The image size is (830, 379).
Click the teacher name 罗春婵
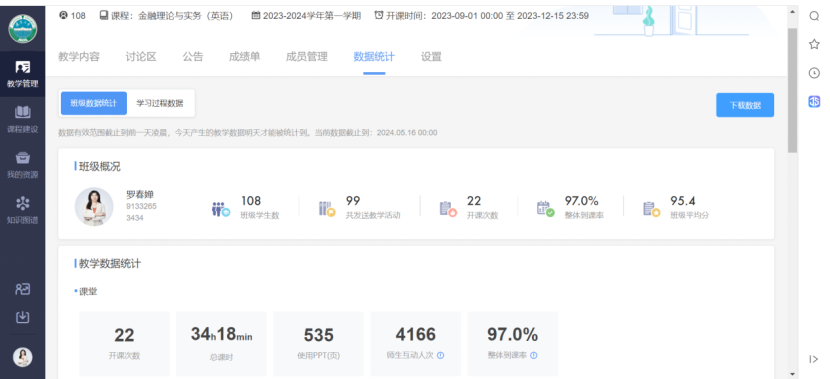[140, 194]
